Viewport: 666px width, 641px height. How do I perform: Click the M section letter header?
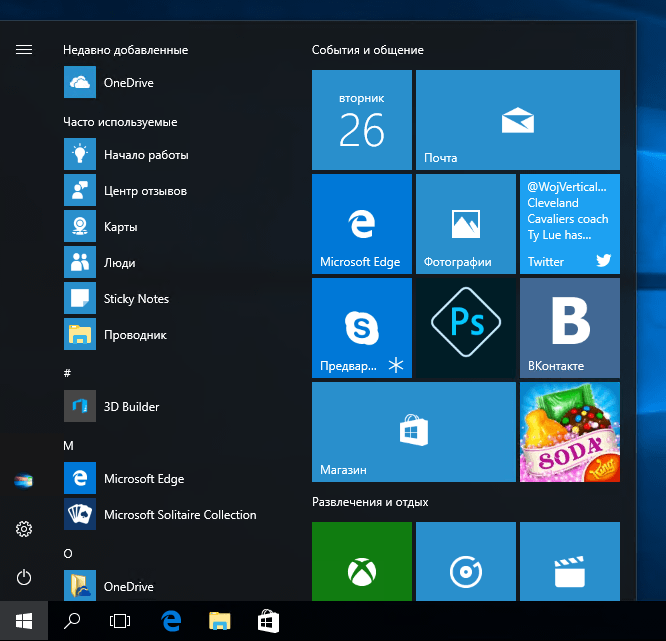click(x=68, y=445)
